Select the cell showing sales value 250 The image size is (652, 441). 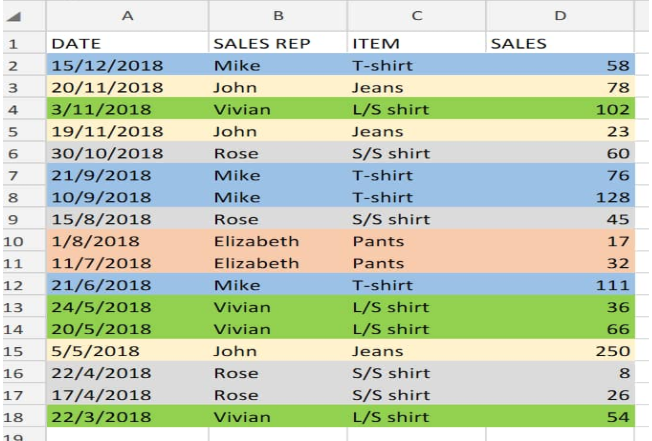560,351
